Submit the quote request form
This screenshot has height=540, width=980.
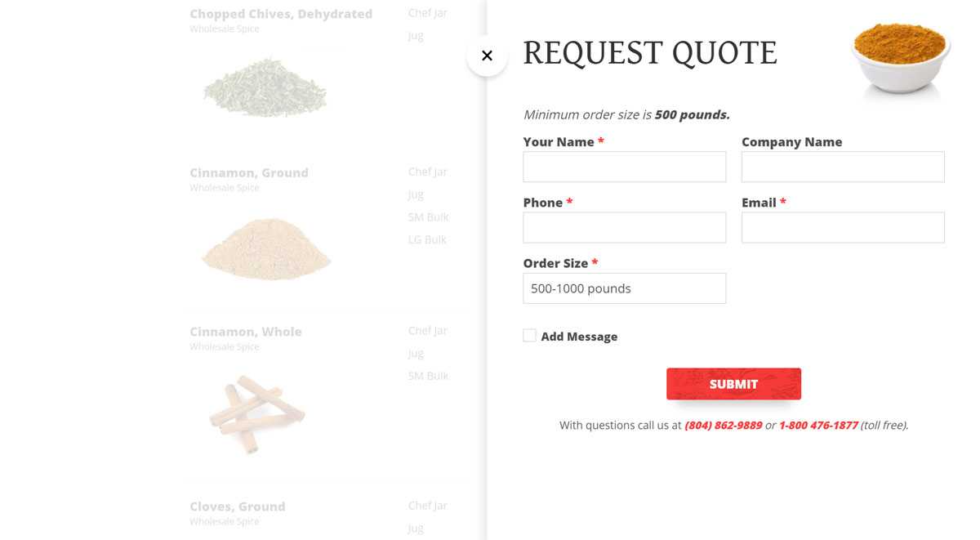[733, 384]
